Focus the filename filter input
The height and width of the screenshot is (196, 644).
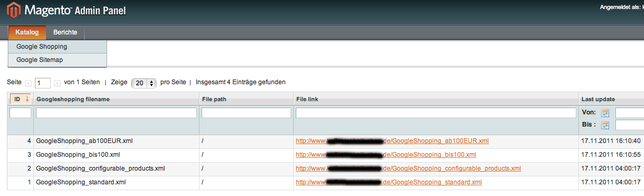pyautogui.click(x=116, y=113)
